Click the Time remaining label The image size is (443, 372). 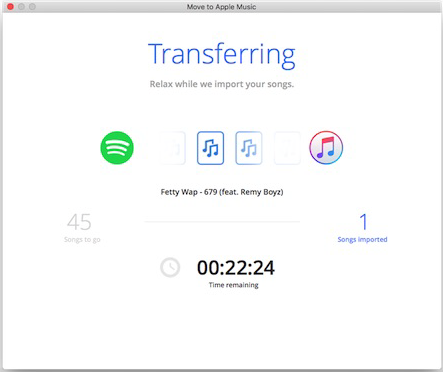(234, 285)
